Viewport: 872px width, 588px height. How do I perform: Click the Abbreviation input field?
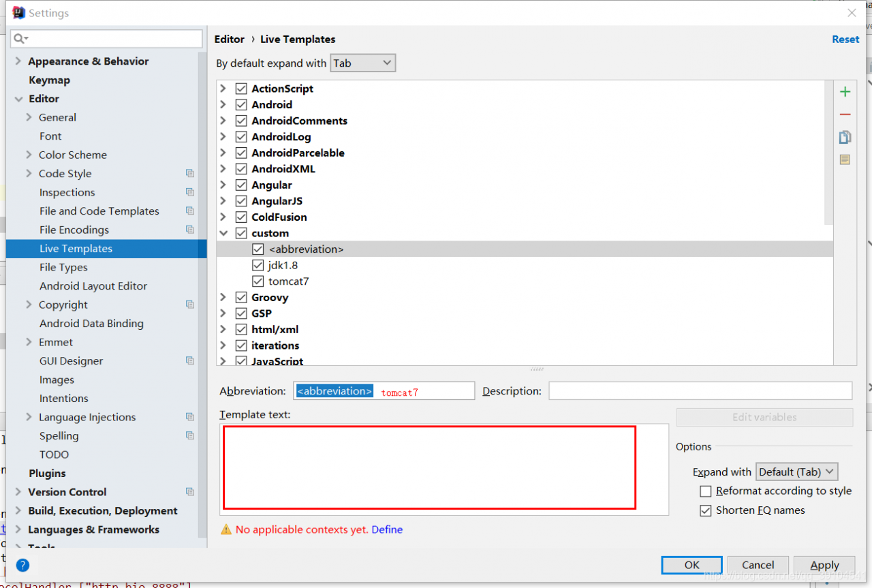point(384,391)
